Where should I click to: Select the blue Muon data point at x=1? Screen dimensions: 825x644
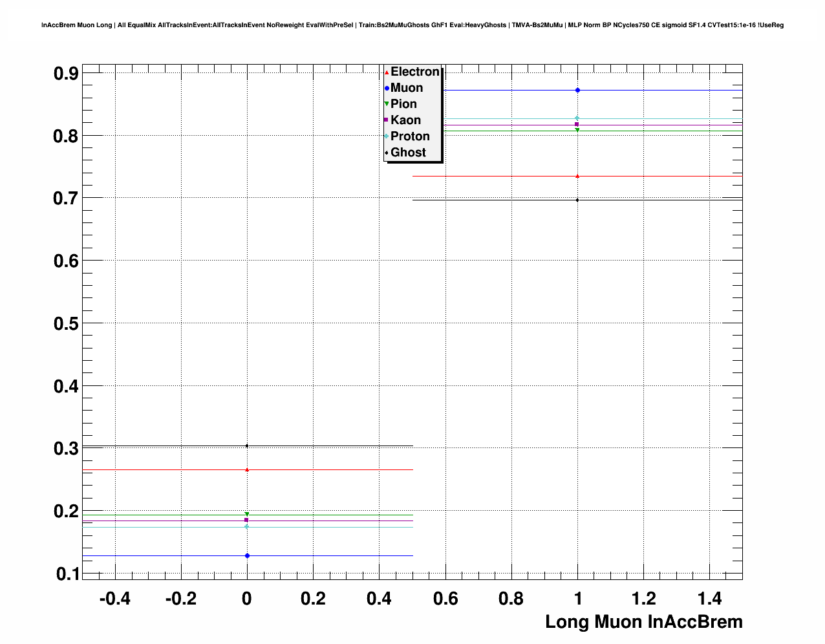click(577, 90)
